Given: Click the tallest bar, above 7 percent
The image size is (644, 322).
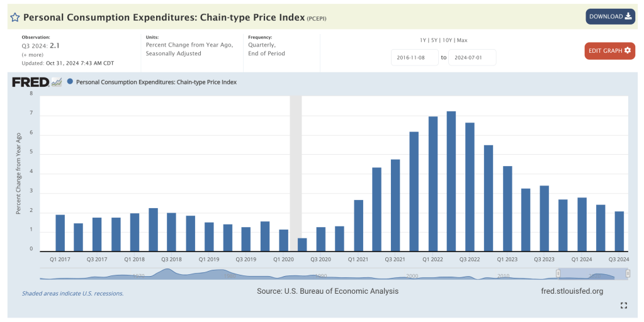Looking at the screenshot, I should tap(451, 181).
